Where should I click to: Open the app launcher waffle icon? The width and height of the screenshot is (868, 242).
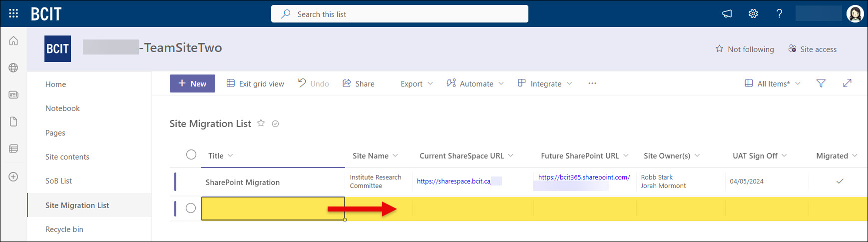point(13,13)
